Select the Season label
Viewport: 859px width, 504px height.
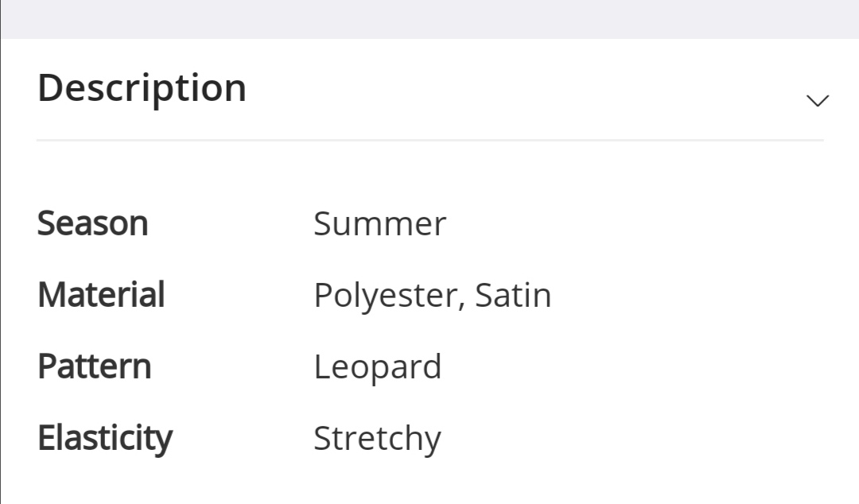[x=93, y=223]
